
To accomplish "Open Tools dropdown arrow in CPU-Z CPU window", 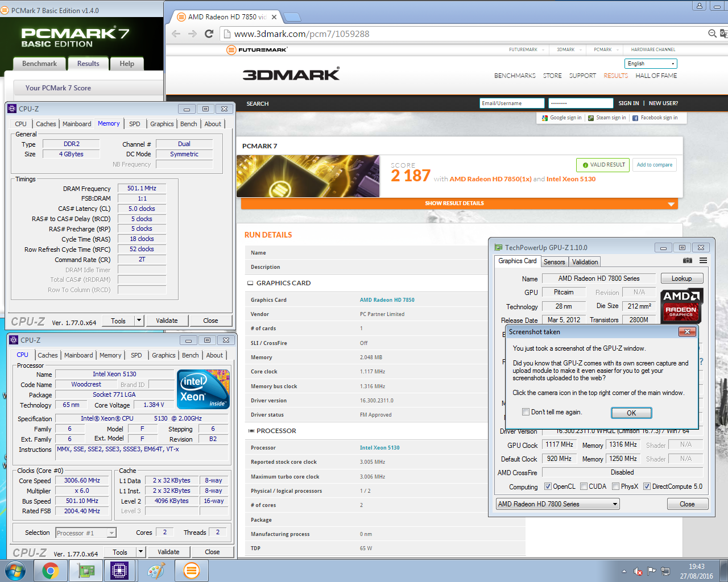I will pyautogui.click(x=140, y=552).
